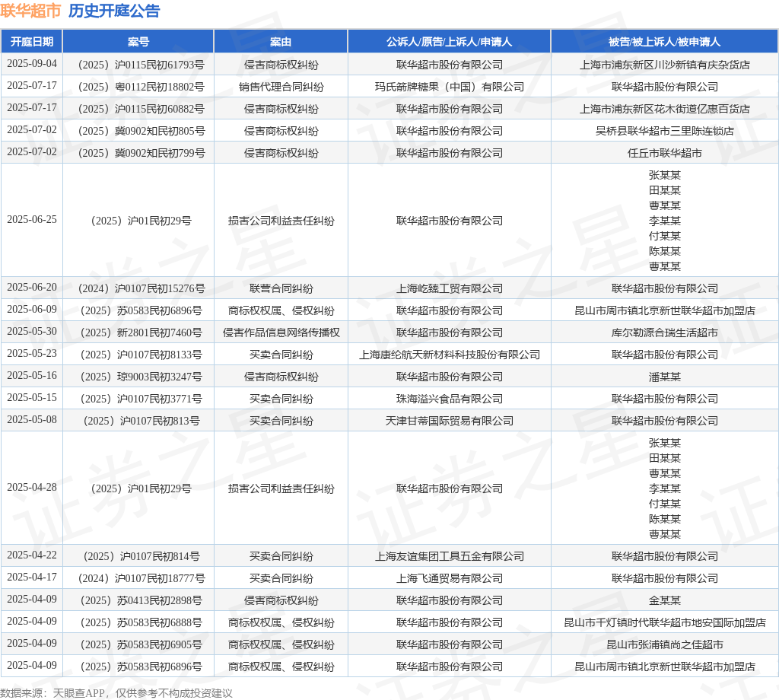Viewport: 779px width, 700px height.
Task: Select the date cell 2025-06-25
Action: click(32, 220)
